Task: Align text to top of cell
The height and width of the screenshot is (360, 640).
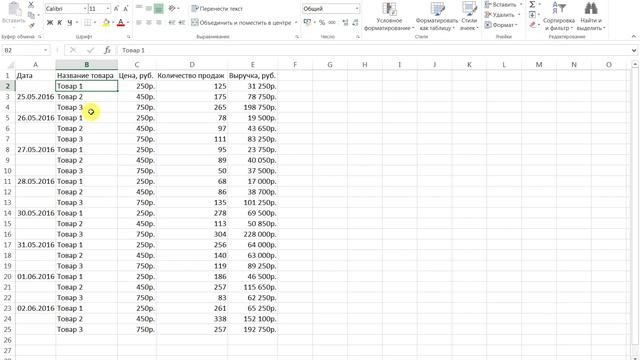Action: [x=139, y=8]
